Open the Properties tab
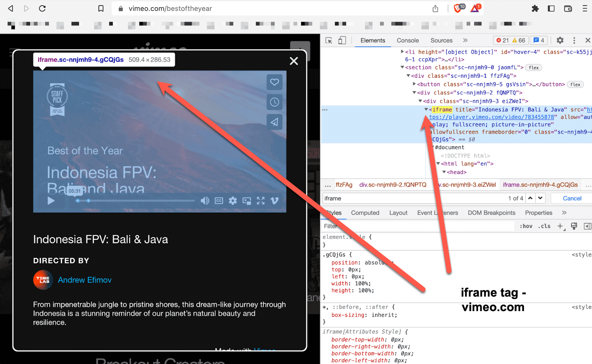 (538, 213)
